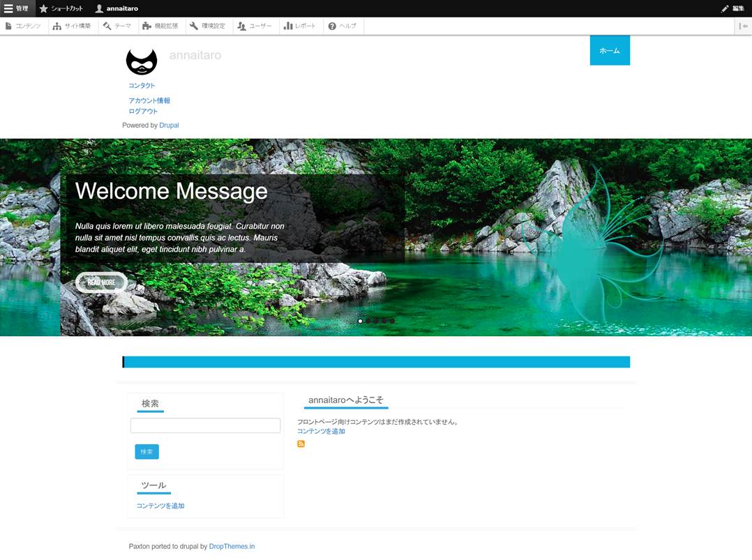The width and height of the screenshot is (752, 560).
Task: Open the 機能拡張 admin menu item
Action: click(160, 26)
